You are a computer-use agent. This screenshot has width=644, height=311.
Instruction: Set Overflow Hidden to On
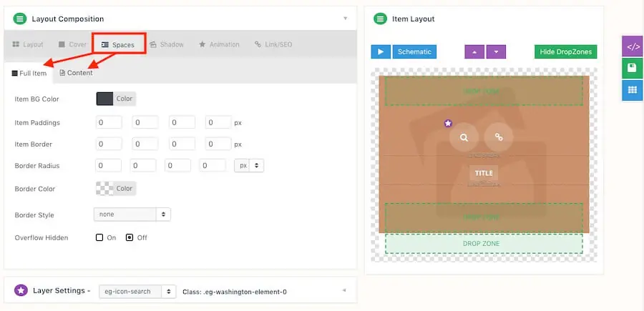(x=99, y=237)
